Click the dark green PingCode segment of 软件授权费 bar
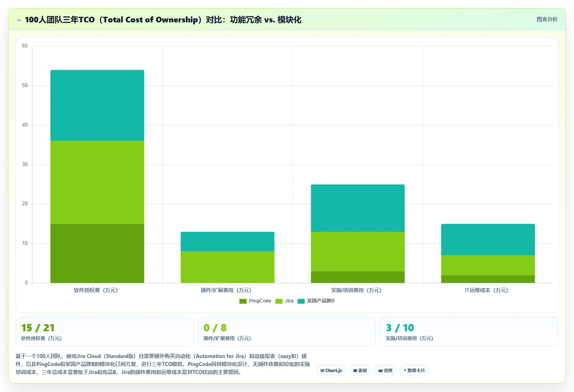 (97, 253)
